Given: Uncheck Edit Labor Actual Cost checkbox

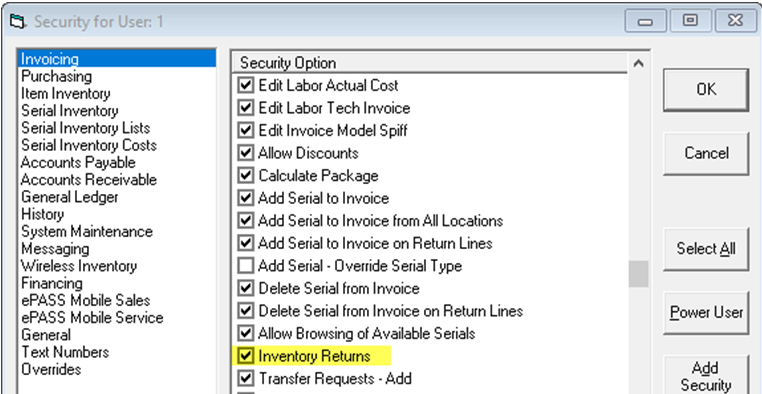Looking at the screenshot, I should (246, 86).
